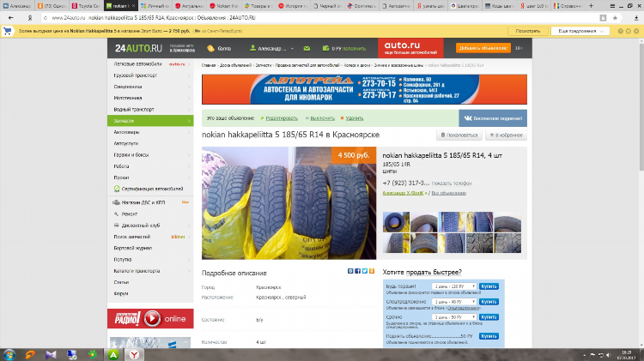The height and width of the screenshot is (361, 644).
Task: Switch to the Toyota browser tab
Action: 85,6
